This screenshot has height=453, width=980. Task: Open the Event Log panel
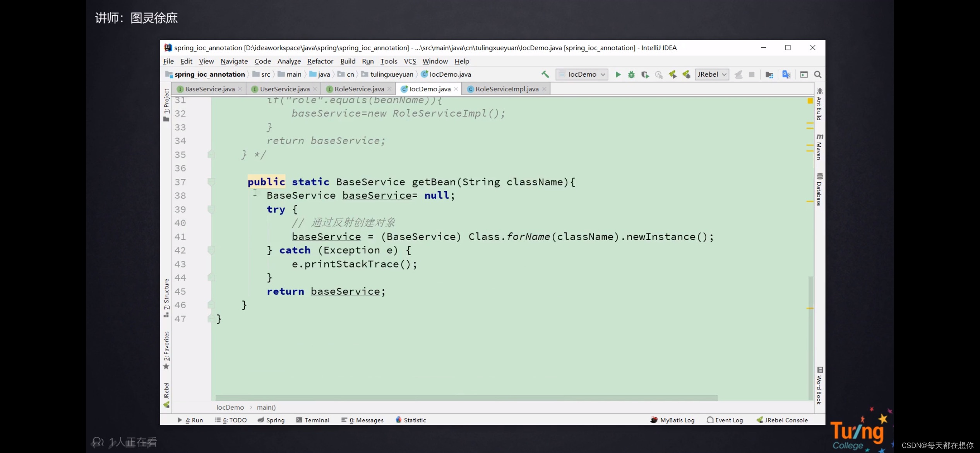pyautogui.click(x=725, y=420)
